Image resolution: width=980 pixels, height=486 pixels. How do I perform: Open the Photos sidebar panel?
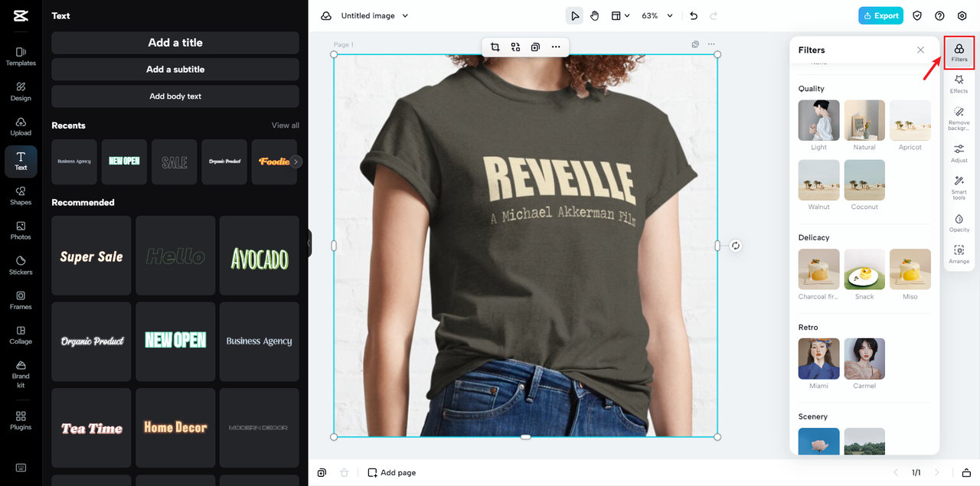click(x=21, y=230)
